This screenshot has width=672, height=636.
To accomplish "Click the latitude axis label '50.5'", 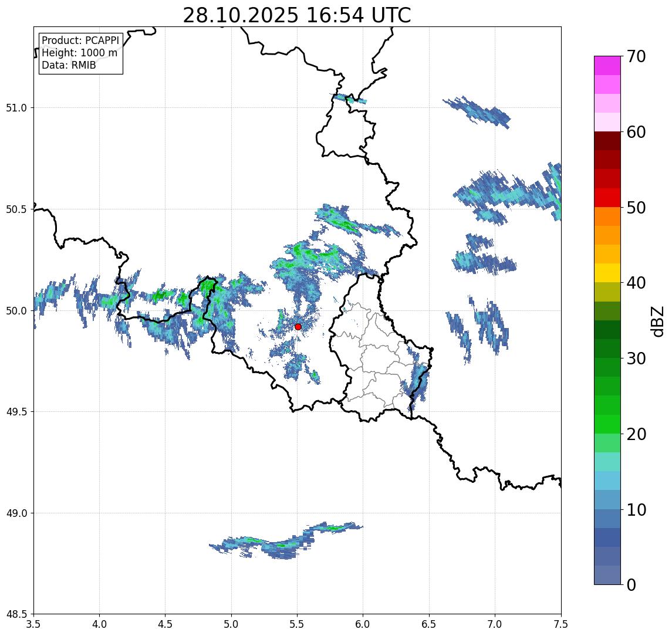I will 16,209.
